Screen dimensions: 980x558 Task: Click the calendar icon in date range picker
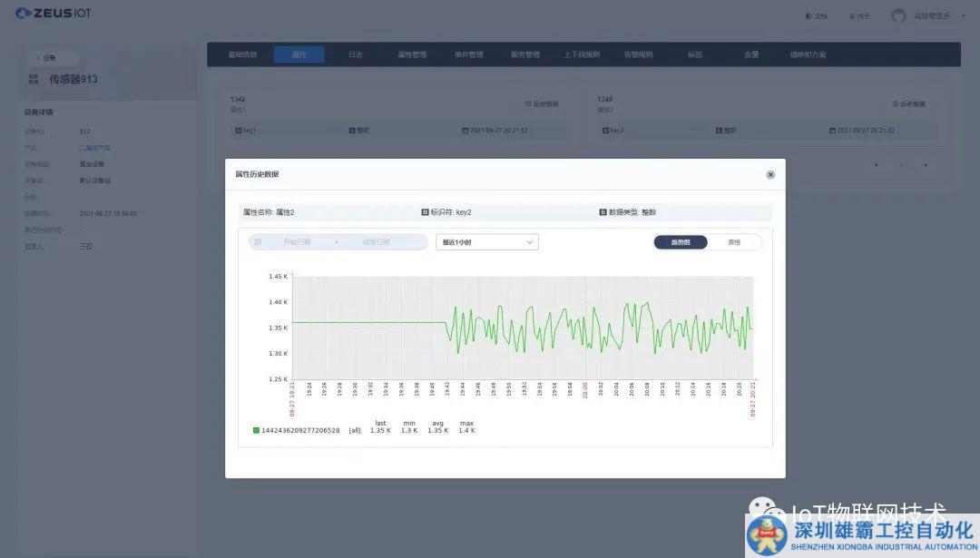click(258, 242)
